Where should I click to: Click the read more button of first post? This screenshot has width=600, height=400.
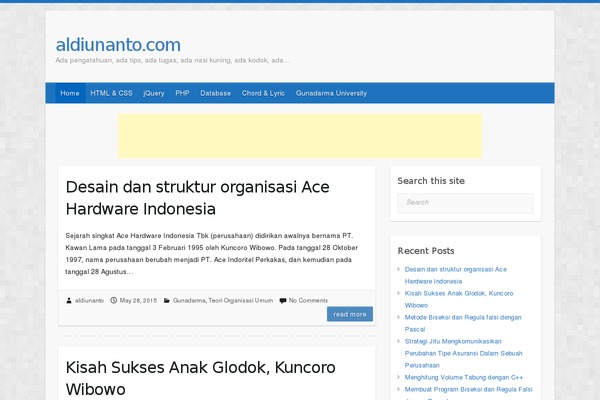[x=350, y=314]
